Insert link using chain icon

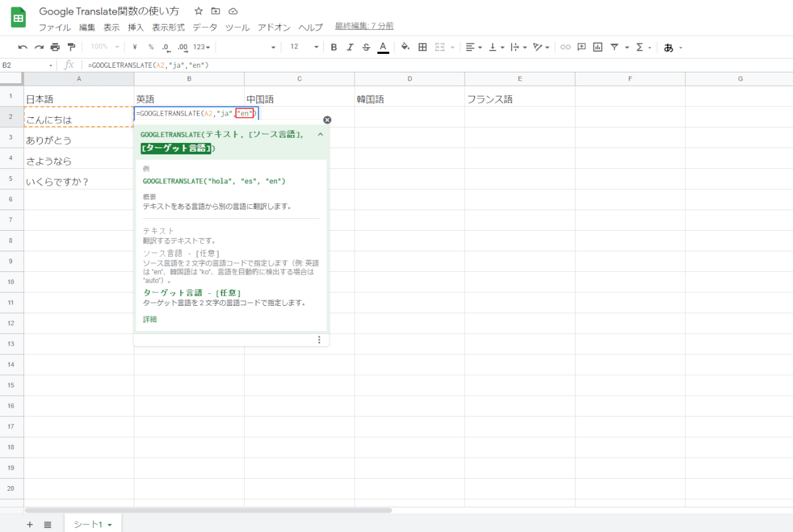click(565, 47)
